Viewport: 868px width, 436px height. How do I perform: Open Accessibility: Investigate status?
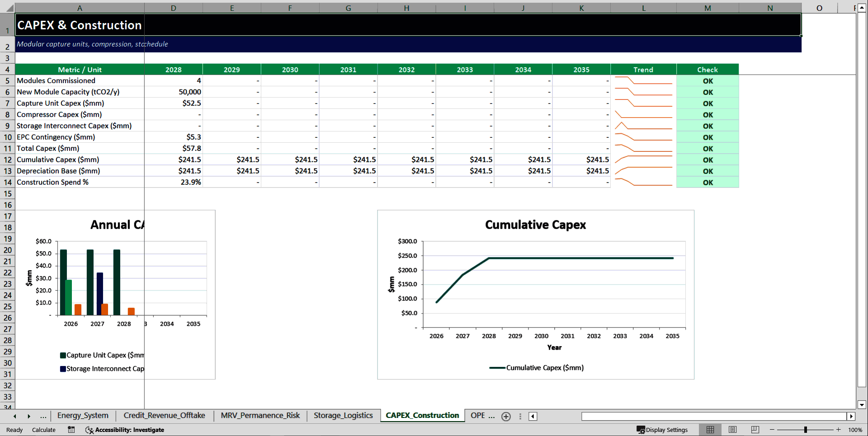(125, 430)
